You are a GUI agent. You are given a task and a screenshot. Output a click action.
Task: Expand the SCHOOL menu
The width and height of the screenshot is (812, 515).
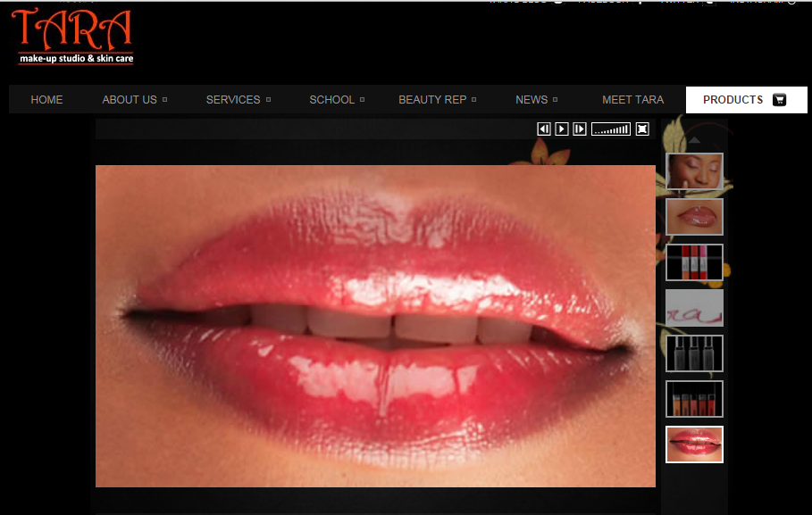(x=337, y=100)
